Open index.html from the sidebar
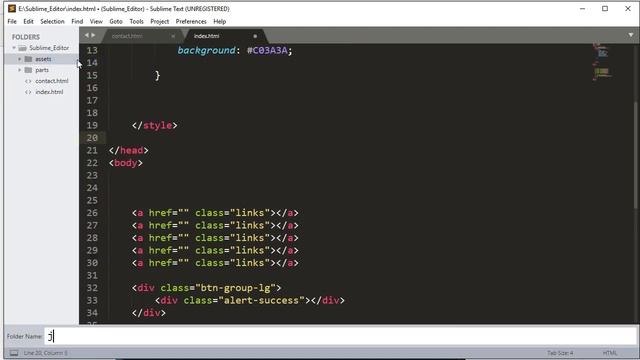Screen dimensions: 640x360 [x=49, y=92]
